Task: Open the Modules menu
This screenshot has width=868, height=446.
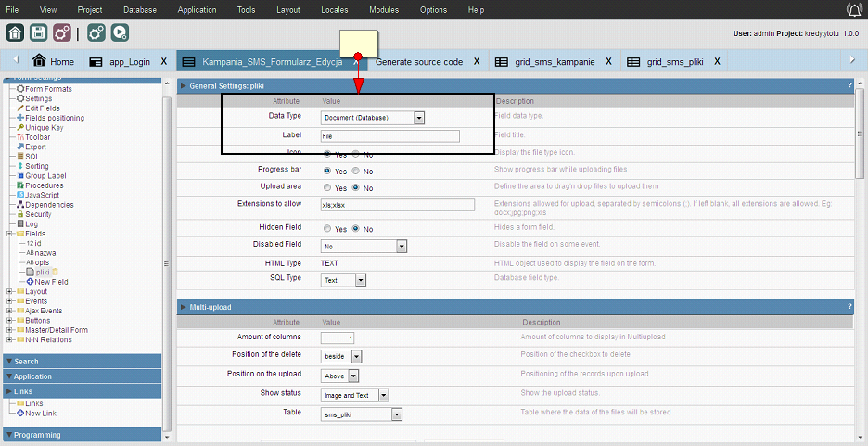Action: (384, 10)
